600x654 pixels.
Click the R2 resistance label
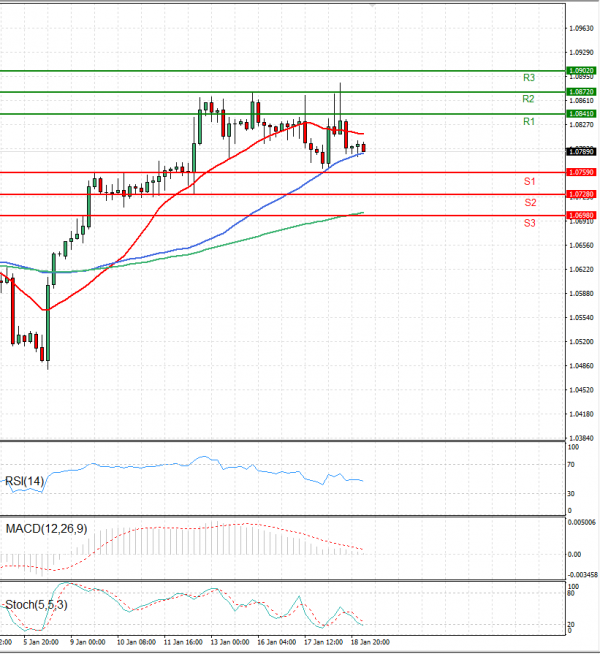point(528,99)
